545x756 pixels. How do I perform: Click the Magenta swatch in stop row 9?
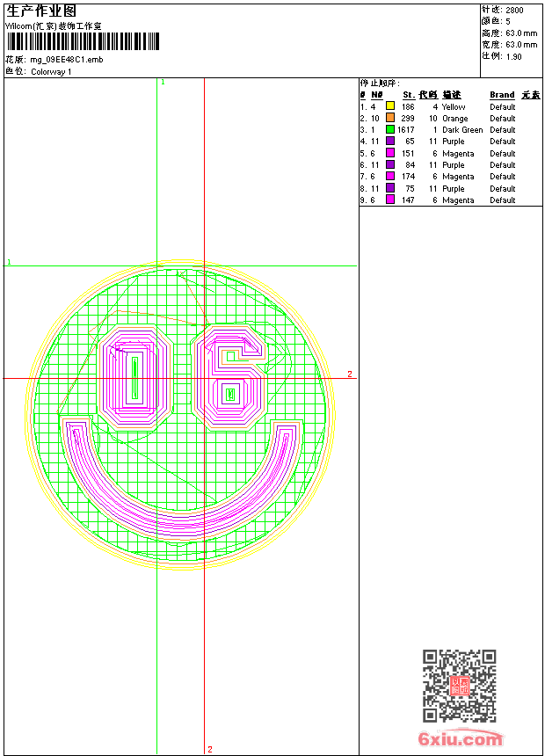pos(390,200)
